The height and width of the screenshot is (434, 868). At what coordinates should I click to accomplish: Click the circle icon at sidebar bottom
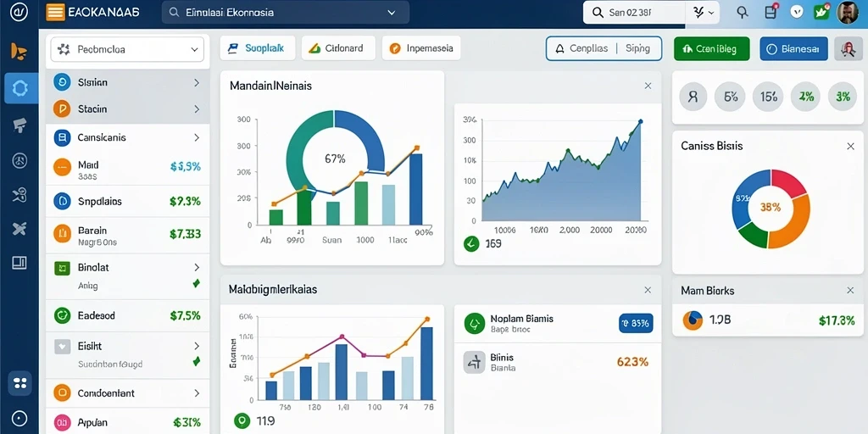click(19, 419)
